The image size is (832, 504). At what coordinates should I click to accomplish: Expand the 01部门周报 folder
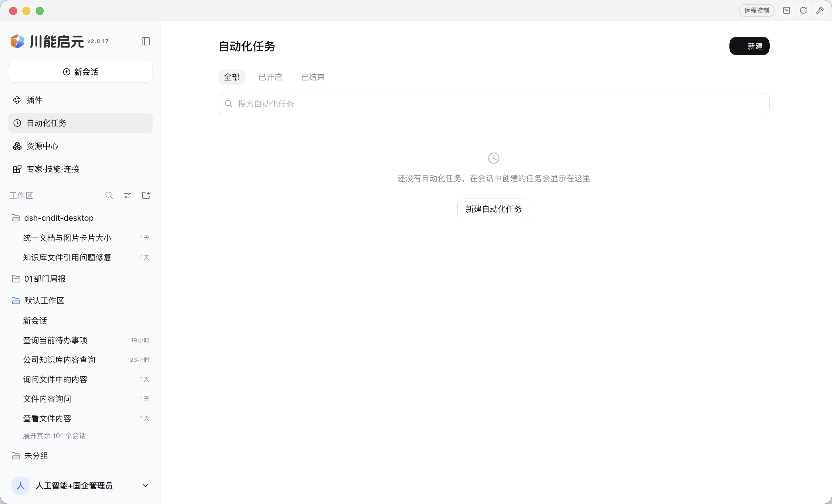(16, 279)
